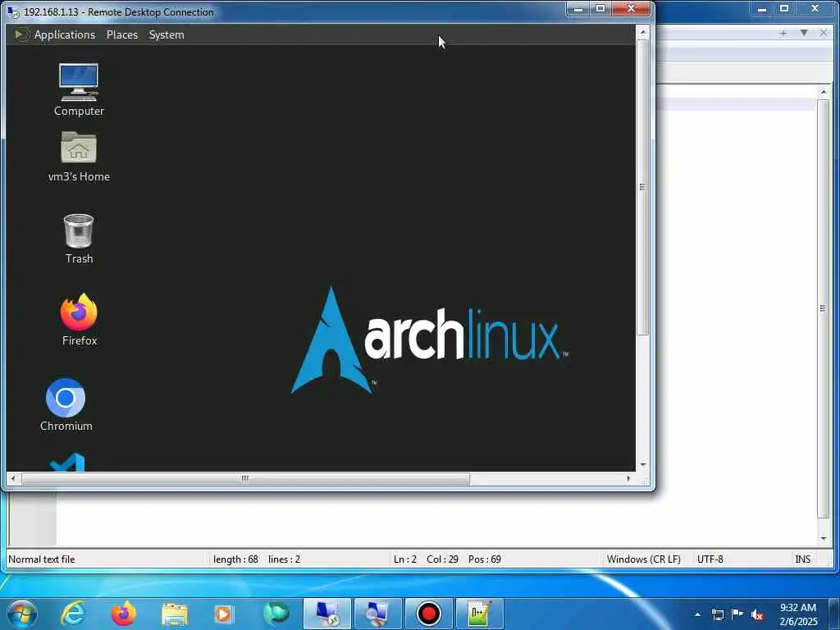Launch Firefox from the Arch desktop
The width and height of the screenshot is (840, 630).
(79, 320)
